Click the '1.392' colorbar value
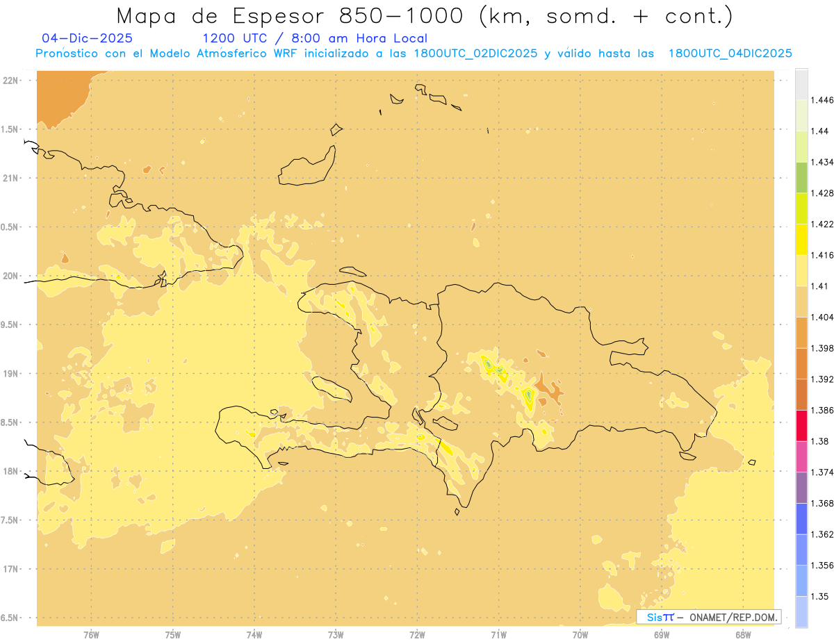This screenshot has height=644, width=834. tap(821, 379)
